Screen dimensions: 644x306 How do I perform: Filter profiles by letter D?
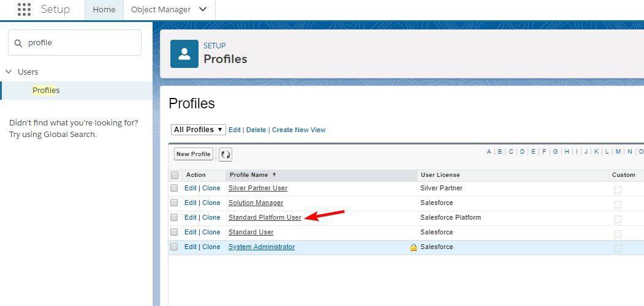(x=522, y=152)
